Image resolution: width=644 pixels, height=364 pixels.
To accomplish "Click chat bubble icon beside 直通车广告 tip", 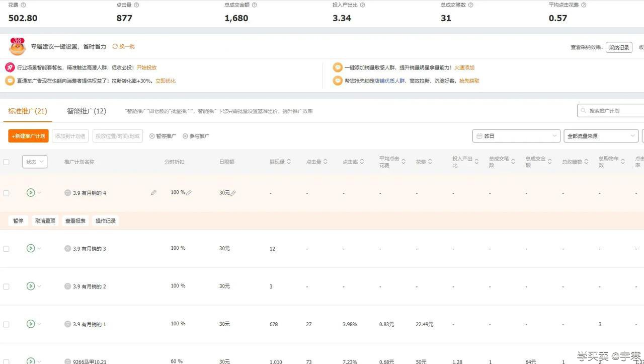I will tap(10, 81).
